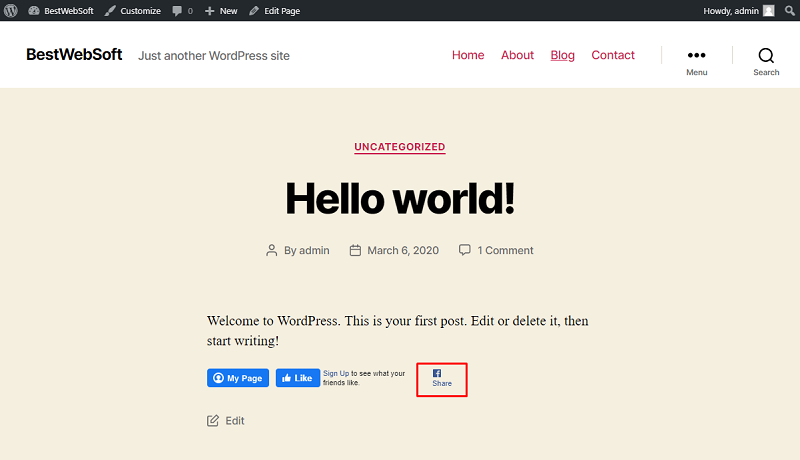The image size is (800, 460).
Task: Open the 1 Comment link
Action: coord(505,250)
